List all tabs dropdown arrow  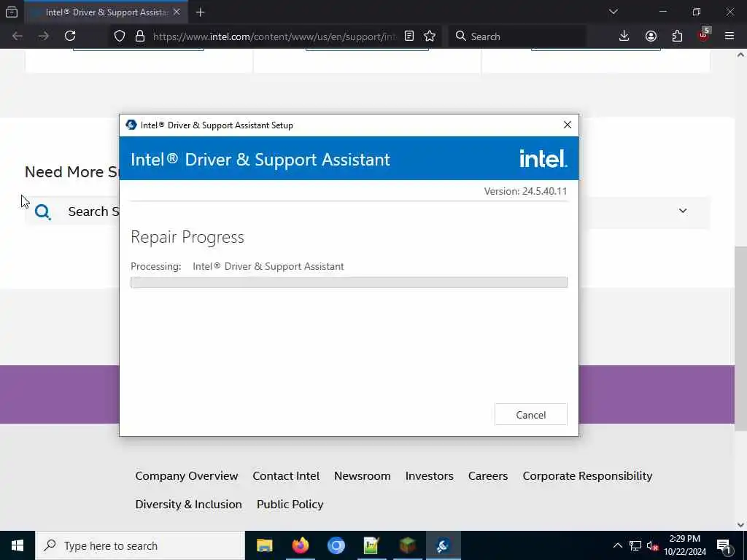coord(613,12)
